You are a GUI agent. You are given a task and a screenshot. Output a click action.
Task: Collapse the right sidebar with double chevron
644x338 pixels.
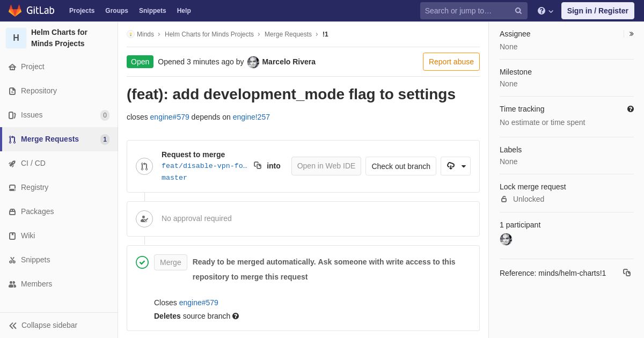(632, 34)
